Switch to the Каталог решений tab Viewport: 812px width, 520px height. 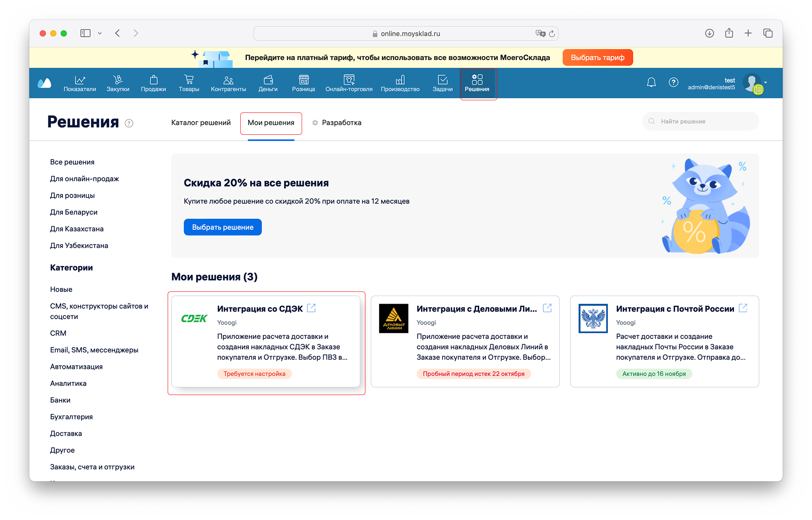[201, 123]
